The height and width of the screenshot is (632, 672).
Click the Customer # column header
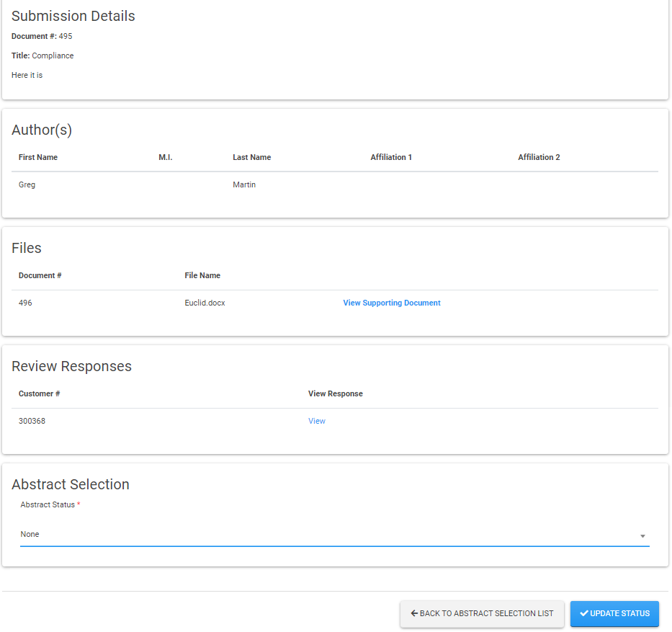pyautogui.click(x=39, y=393)
